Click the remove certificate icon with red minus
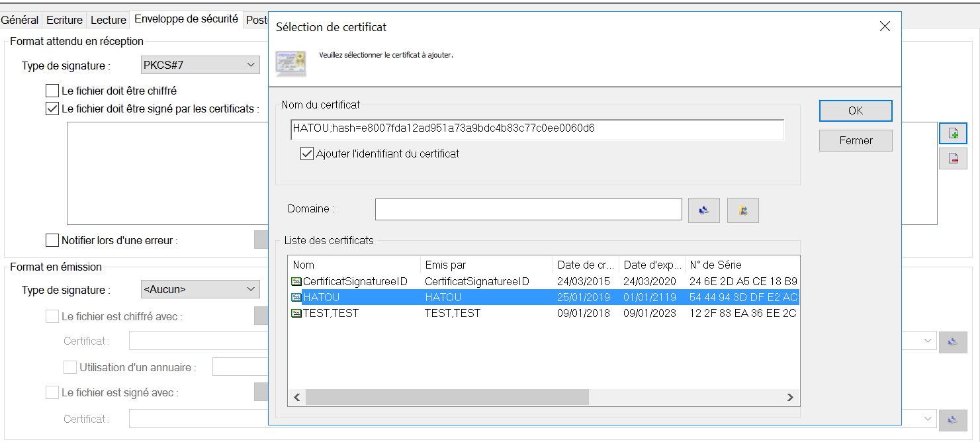The height and width of the screenshot is (442, 980). pyautogui.click(x=953, y=158)
